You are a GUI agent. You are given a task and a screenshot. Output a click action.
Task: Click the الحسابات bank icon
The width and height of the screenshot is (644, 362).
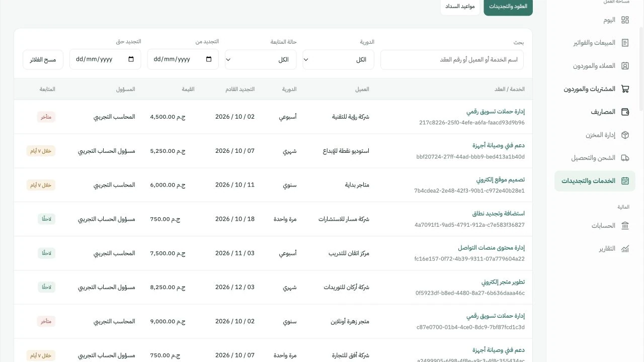click(x=625, y=226)
